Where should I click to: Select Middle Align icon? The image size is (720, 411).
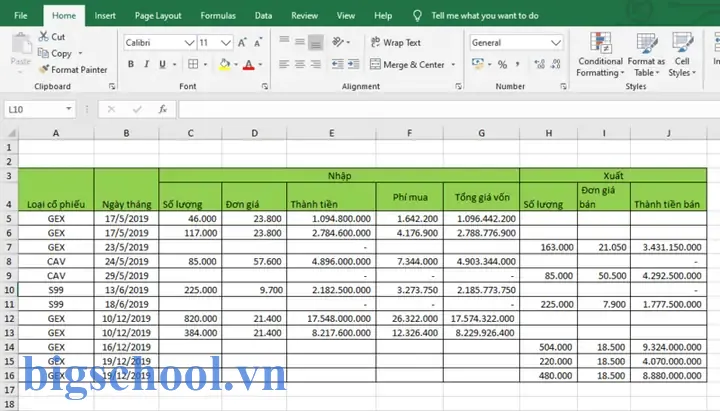300,42
